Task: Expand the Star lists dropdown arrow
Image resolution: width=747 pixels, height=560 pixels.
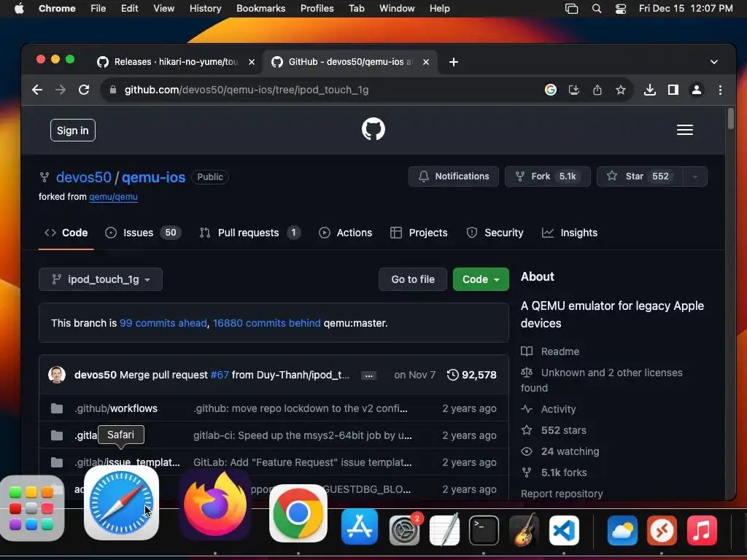Action: (x=695, y=176)
